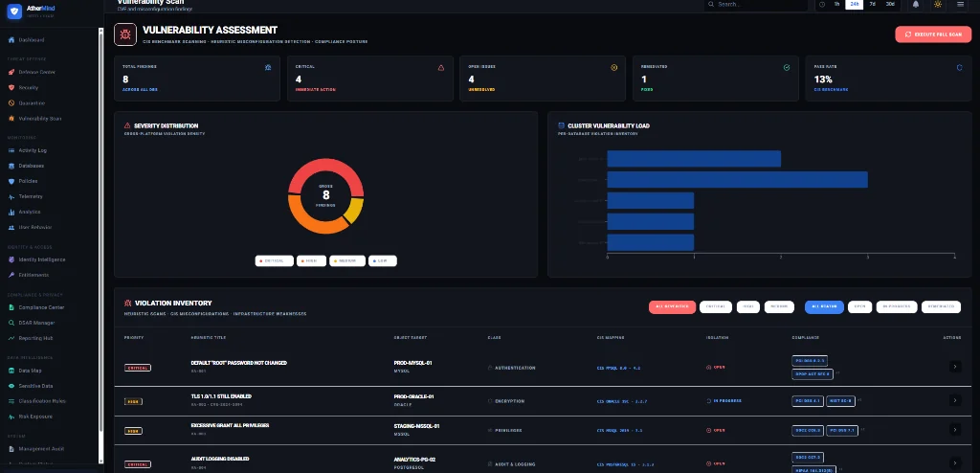This screenshot has width=980, height=473.
Task: Click the Data Map icon
Action: click(11, 371)
